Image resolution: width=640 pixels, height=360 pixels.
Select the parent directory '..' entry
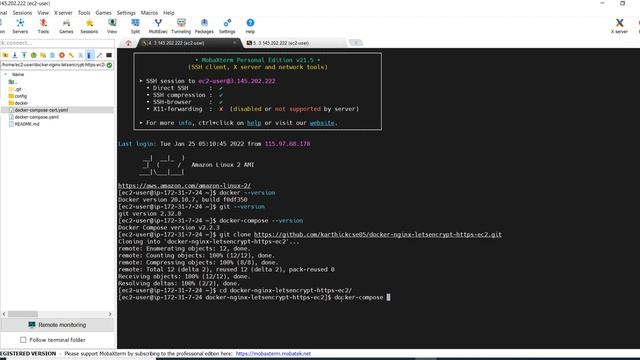coord(13,82)
